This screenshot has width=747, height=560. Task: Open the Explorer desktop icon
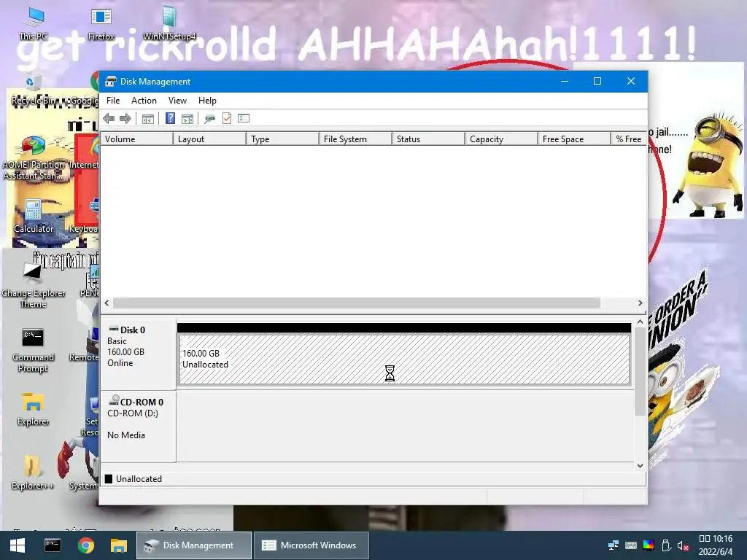[x=33, y=410]
